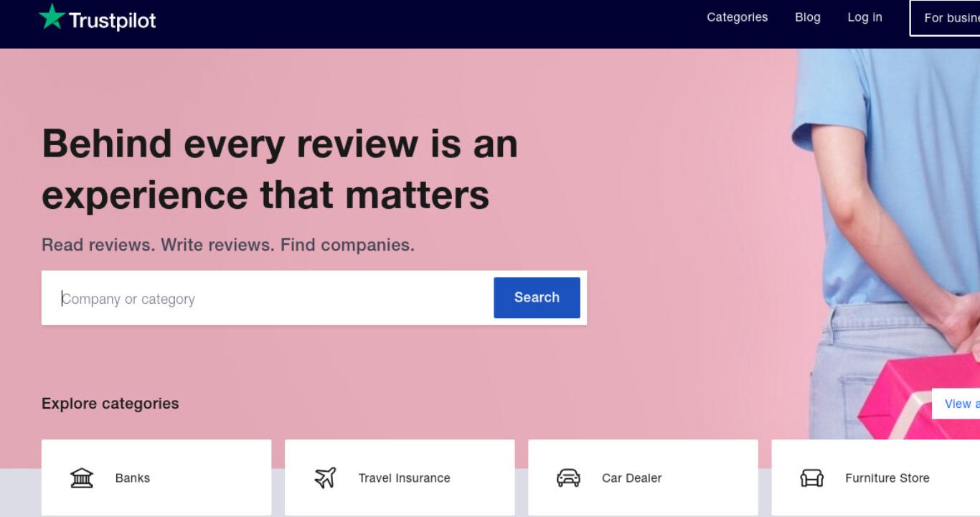The height and width of the screenshot is (517, 980).
Task: Open the Blog link in header
Action: (807, 17)
